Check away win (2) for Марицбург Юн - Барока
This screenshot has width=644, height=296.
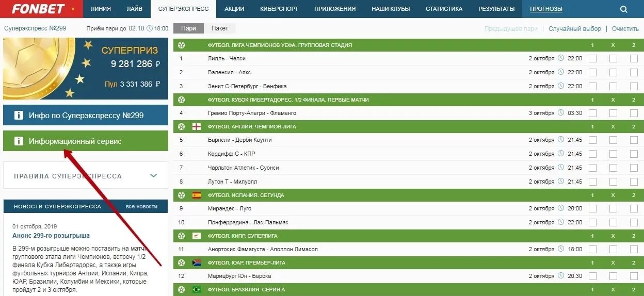coord(634,276)
